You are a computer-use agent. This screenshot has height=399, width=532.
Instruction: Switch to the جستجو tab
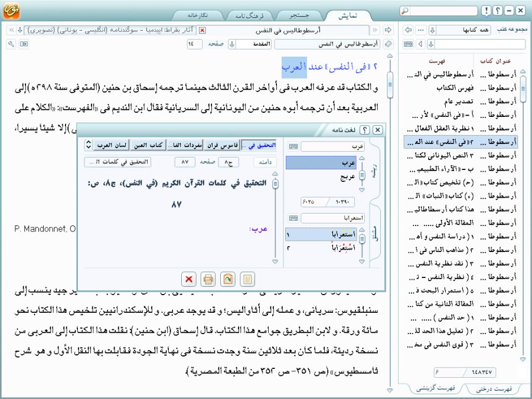click(x=299, y=15)
